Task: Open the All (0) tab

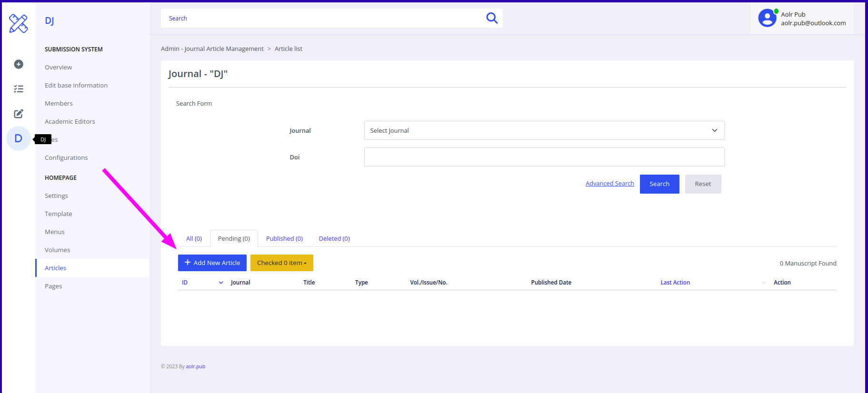Action: tap(194, 239)
